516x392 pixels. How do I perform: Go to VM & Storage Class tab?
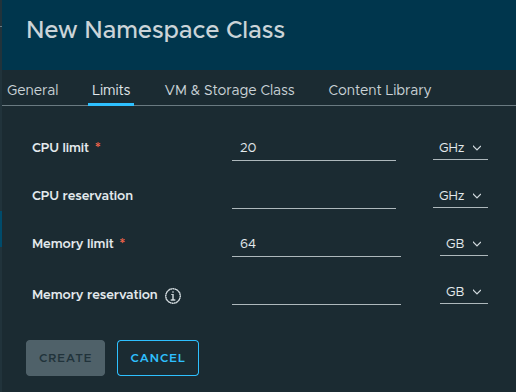click(x=230, y=90)
